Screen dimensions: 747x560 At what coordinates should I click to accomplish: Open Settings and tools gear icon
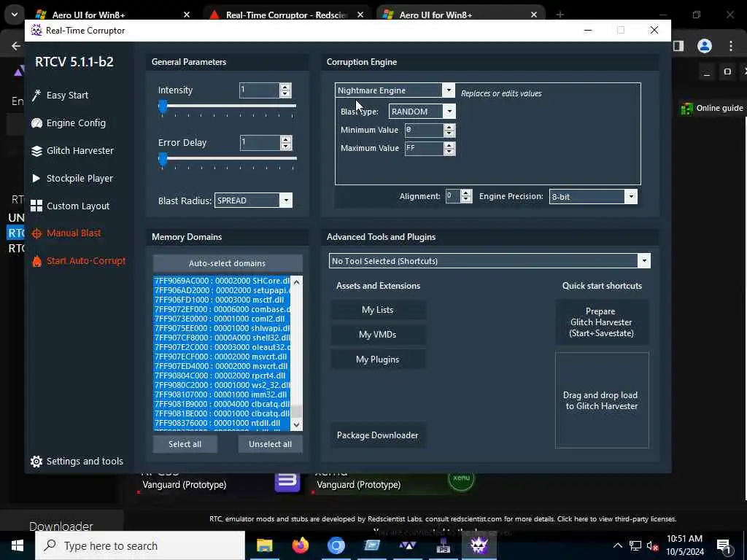click(36, 461)
